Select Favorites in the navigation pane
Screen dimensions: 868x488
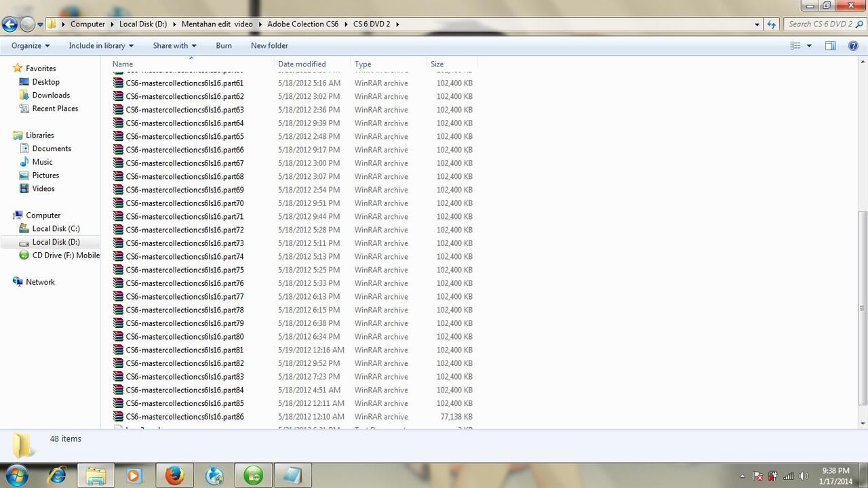41,68
